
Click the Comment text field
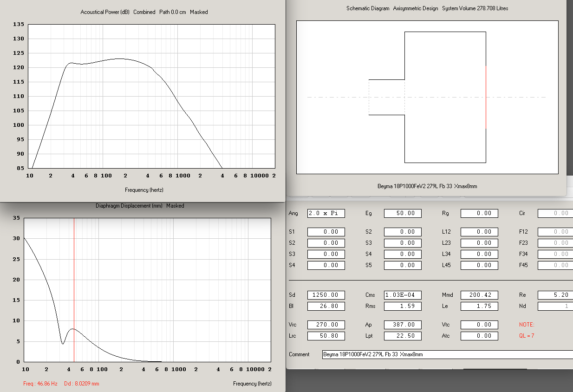click(x=448, y=354)
